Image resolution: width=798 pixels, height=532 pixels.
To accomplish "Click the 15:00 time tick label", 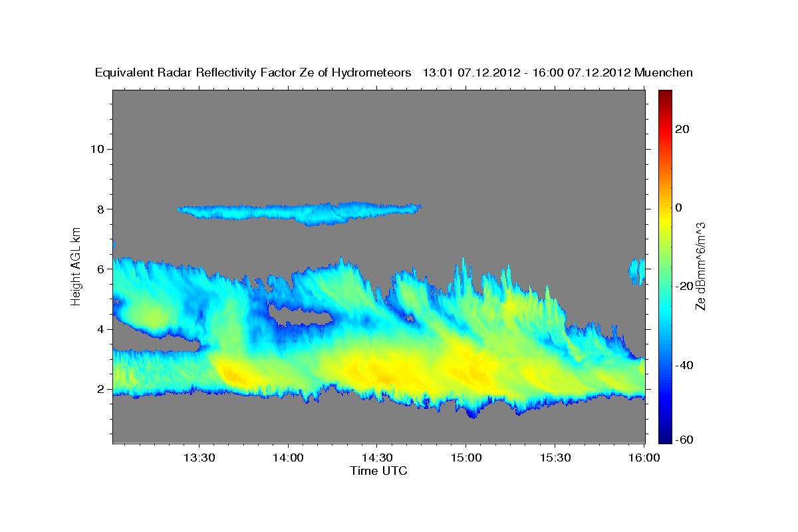I will [x=465, y=458].
